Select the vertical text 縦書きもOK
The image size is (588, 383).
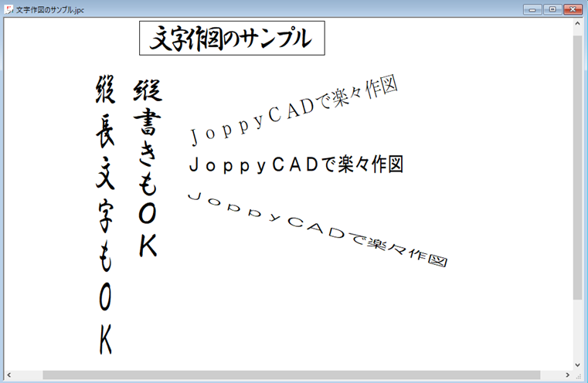[x=148, y=168]
